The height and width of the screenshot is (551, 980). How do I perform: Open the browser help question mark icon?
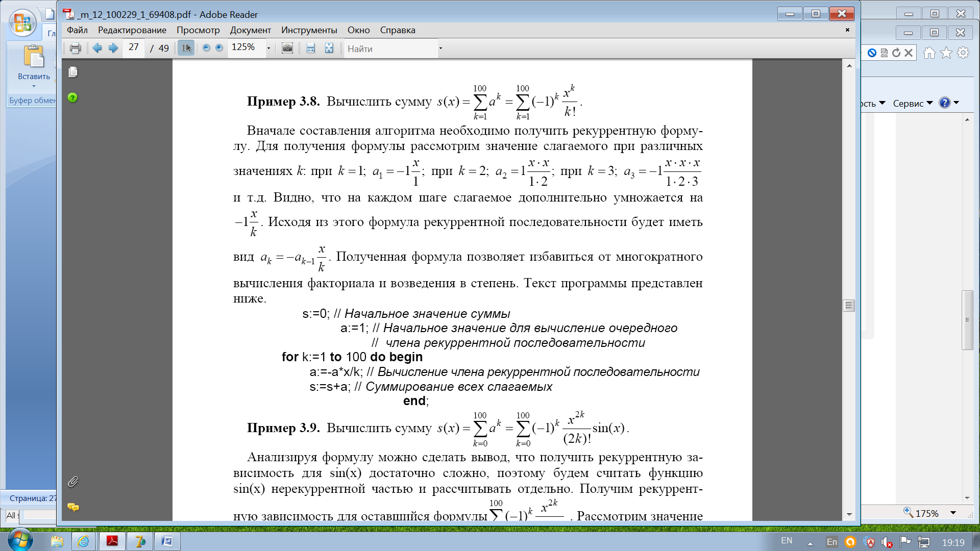click(x=945, y=103)
